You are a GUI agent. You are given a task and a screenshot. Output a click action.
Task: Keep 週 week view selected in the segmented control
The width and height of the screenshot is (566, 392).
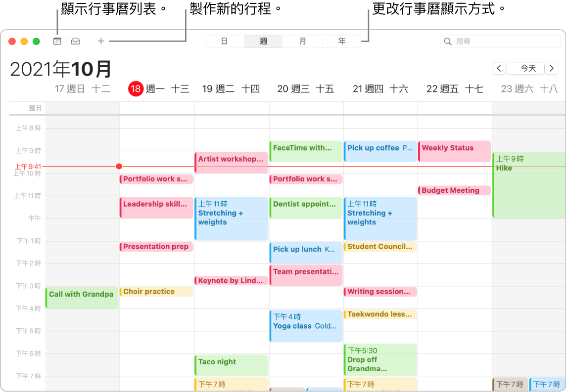pyautogui.click(x=263, y=41)
